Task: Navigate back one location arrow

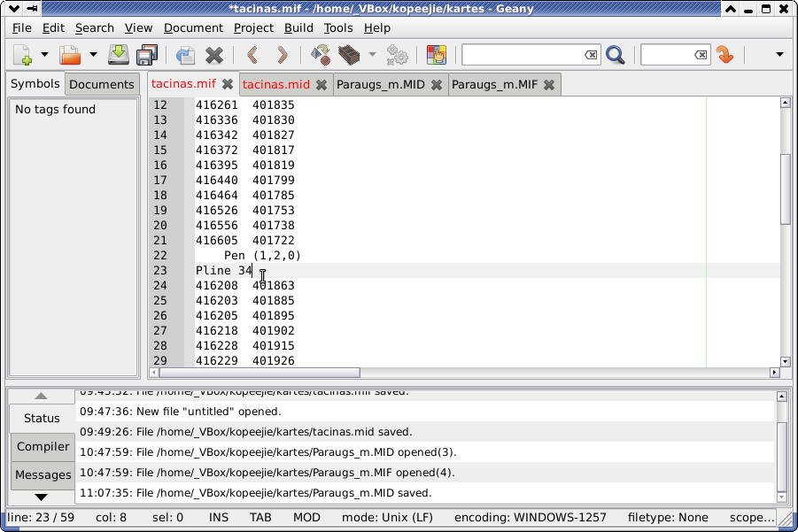Action: (x=252, y=54)
